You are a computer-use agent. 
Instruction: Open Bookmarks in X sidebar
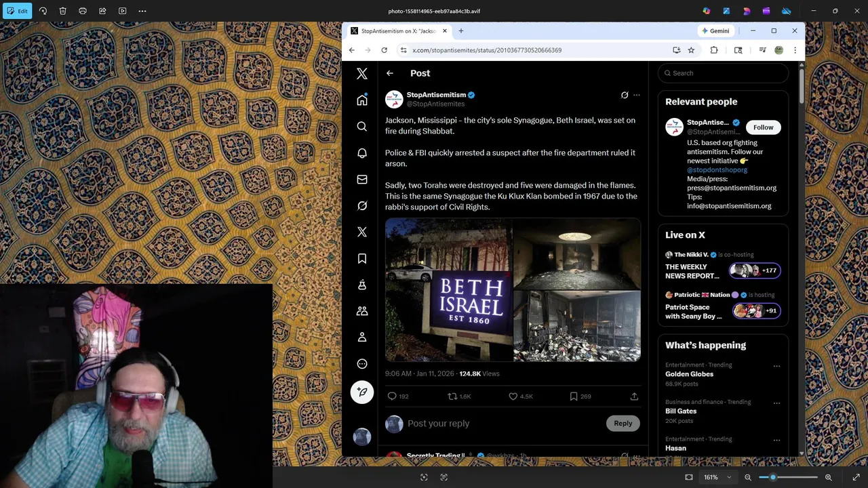click(362, 258)
